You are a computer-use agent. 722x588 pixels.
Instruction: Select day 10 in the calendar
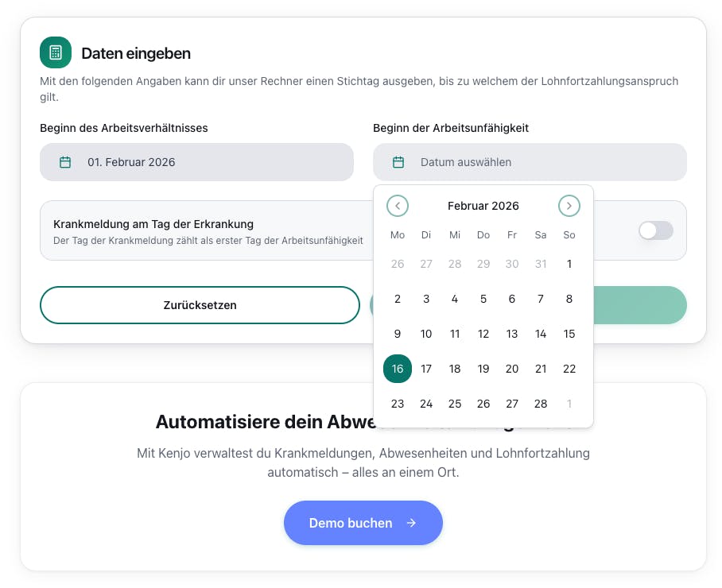pyautogui.click(x=426, y=334)
